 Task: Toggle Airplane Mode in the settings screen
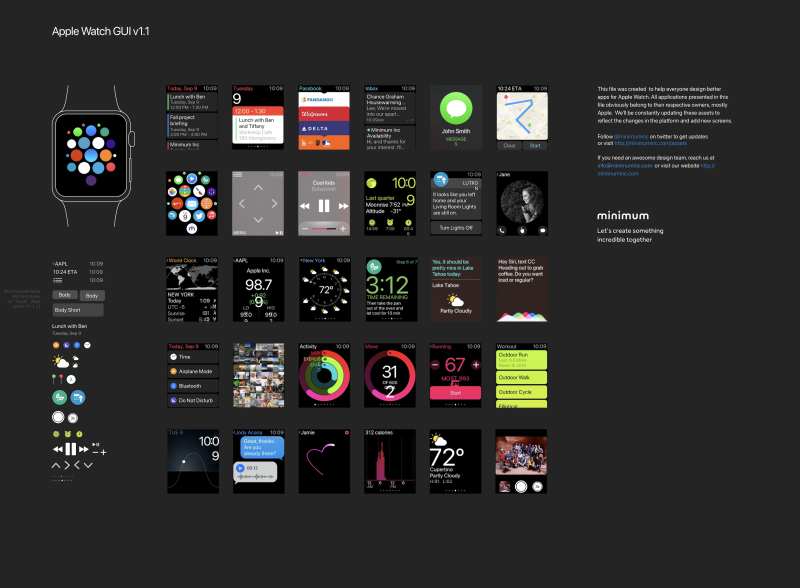pos(192,371)
